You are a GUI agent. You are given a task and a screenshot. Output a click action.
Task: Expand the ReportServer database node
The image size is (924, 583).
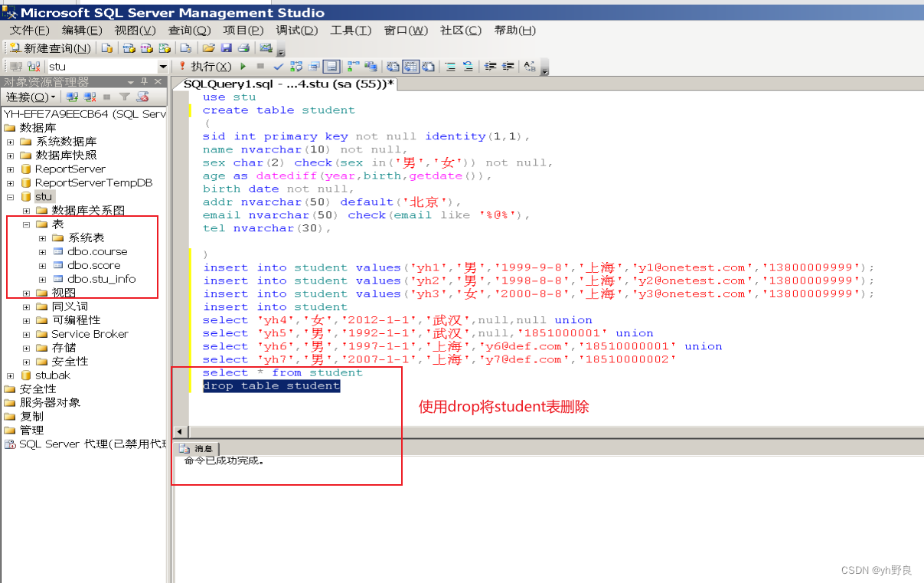click(11, 169)
